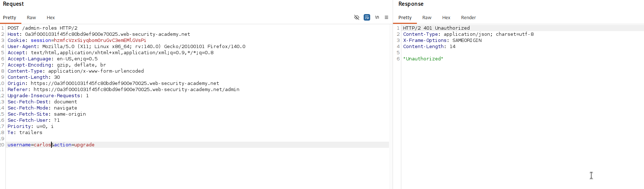Click the Sec-Fetch-Mode: navigate line
The height and width of the screenshot is (189, 644).
[x=42, y=108]
